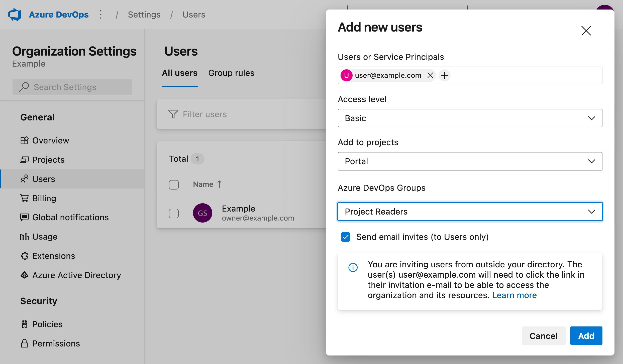623x364 pixels.
Task: Open Projects in the settings sidebar
Action: click(72, 160)
